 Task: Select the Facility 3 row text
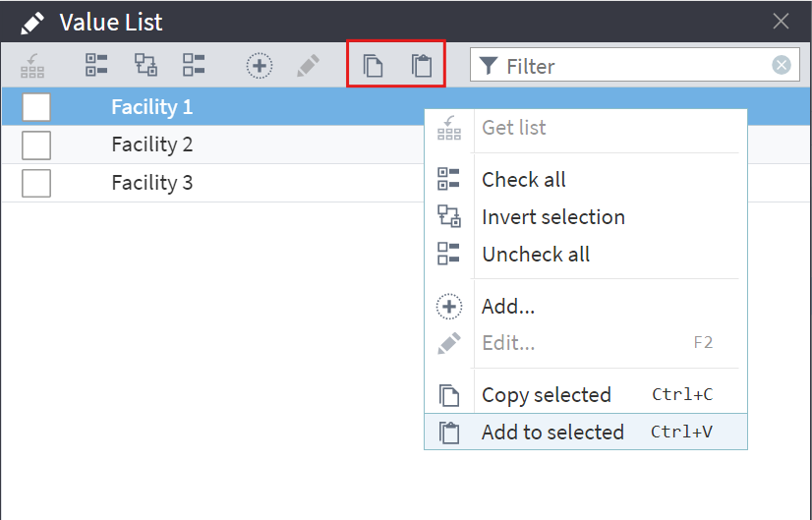[x=152, y=183]
